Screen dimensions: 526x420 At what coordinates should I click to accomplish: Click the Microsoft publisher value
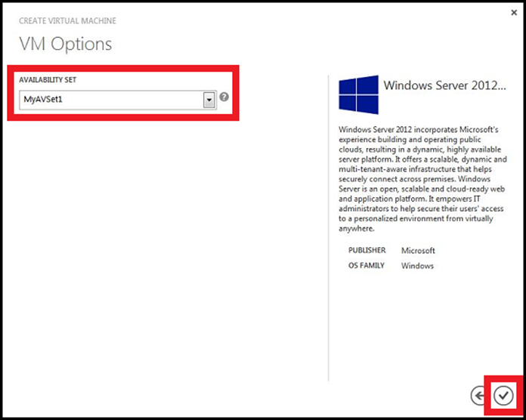click(418, 250)
